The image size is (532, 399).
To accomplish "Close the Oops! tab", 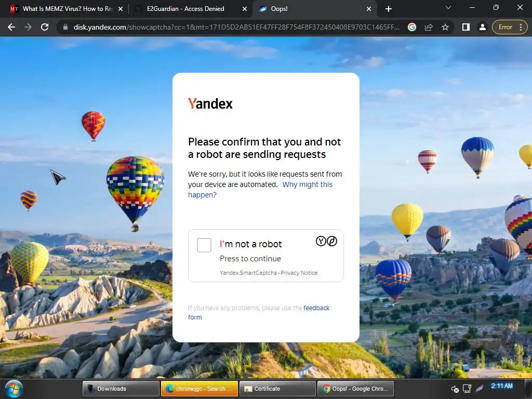I will (x=369, y=9).
